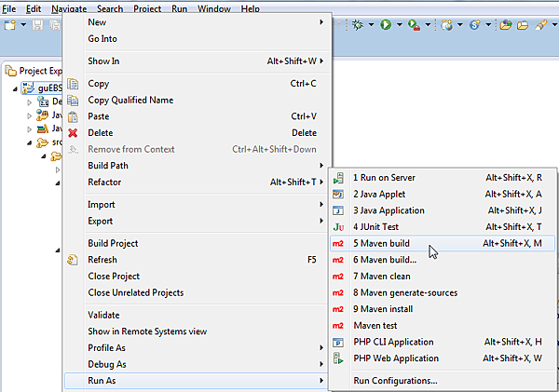This screenshot has height=392, width=559.
Task: Open the Project menu
Action: point(147,9)
